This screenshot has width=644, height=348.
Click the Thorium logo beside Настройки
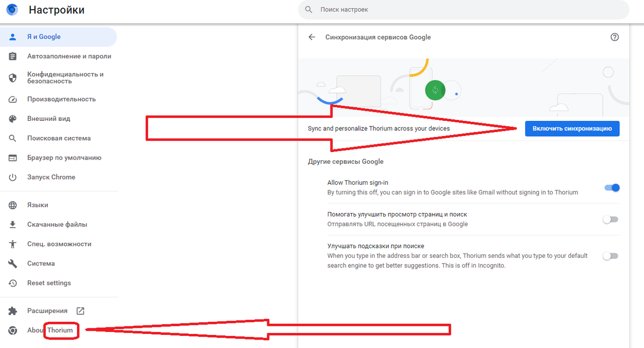(x=12, y=10)
